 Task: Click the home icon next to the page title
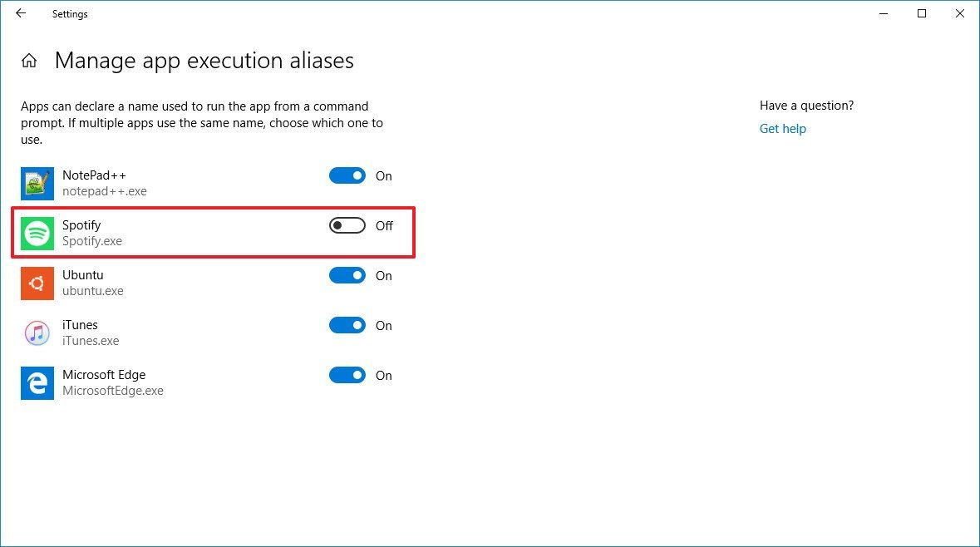click(29, 60)
